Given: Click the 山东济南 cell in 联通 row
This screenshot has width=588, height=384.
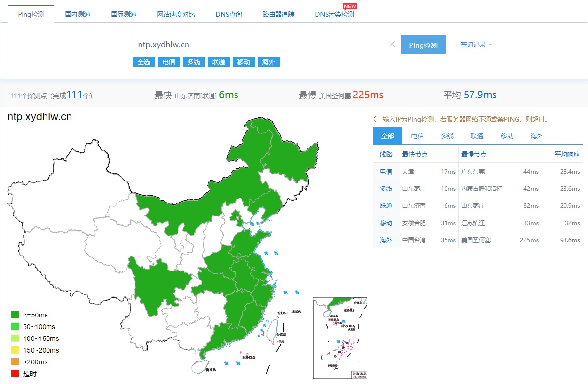Looking at the screenshot, I should pos(414,206).
